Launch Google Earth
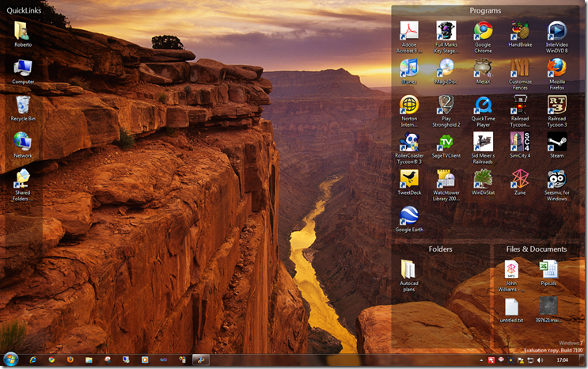588x369 pixels. point(409,216)
